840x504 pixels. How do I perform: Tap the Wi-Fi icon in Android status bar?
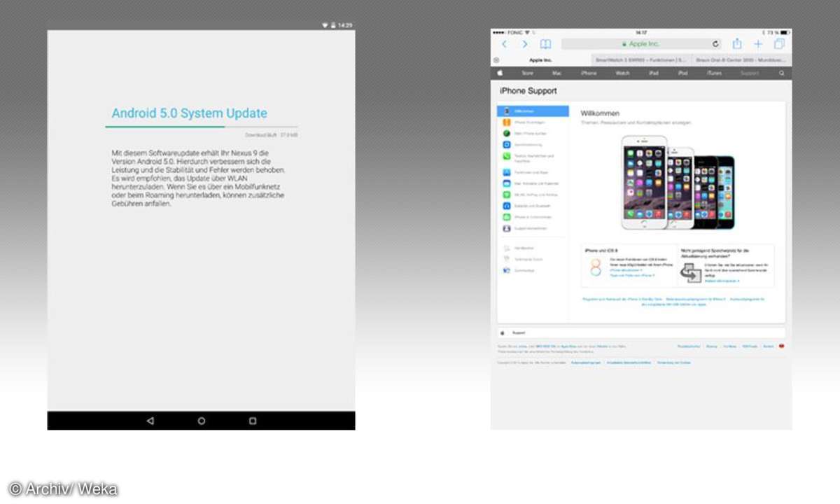pyautogui.click(x=325, y=25)
